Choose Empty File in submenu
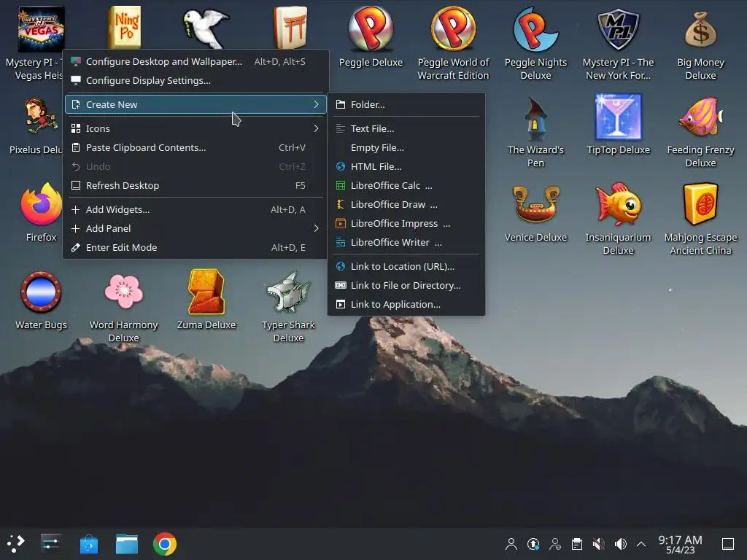Screen dimensions: 747x560 (x=406, y=147)
